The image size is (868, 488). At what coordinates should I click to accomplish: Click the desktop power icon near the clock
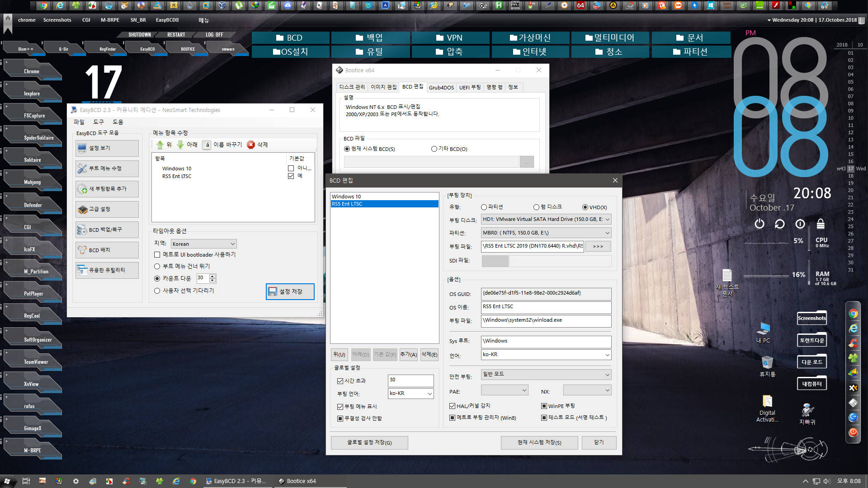point(759,224)
